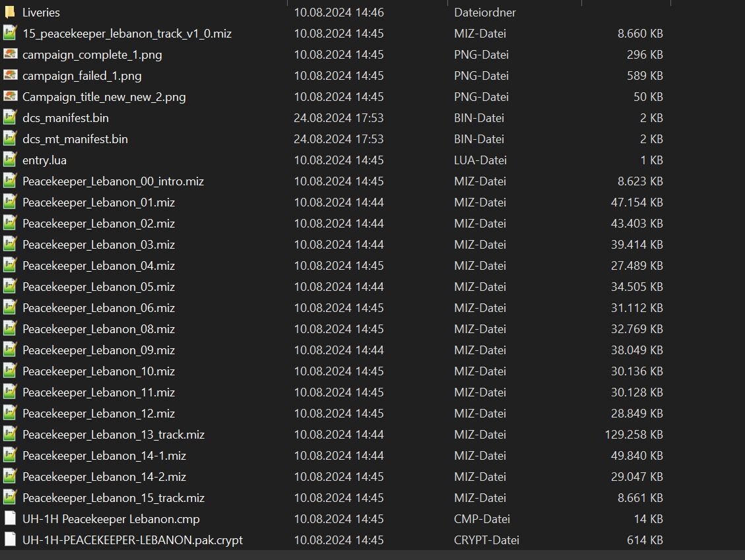Image resolution: width=745 pixels, height=560 pixels.
Task: Select file name UH-1H-PEACEKEEPER-LEBANON.pak.crypt
Action: pyautogui.click(x=133, y=540)
